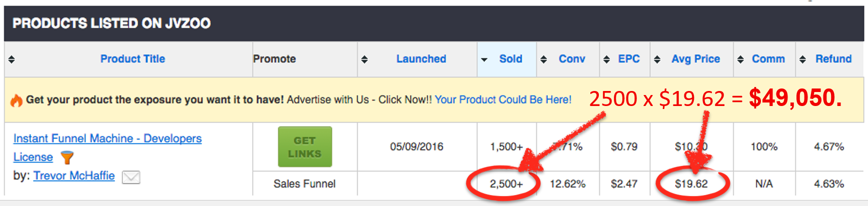This screenshot has width=868, height=206.
Task: Toggle the Sold column descending sort arrow
Action: 484,60
